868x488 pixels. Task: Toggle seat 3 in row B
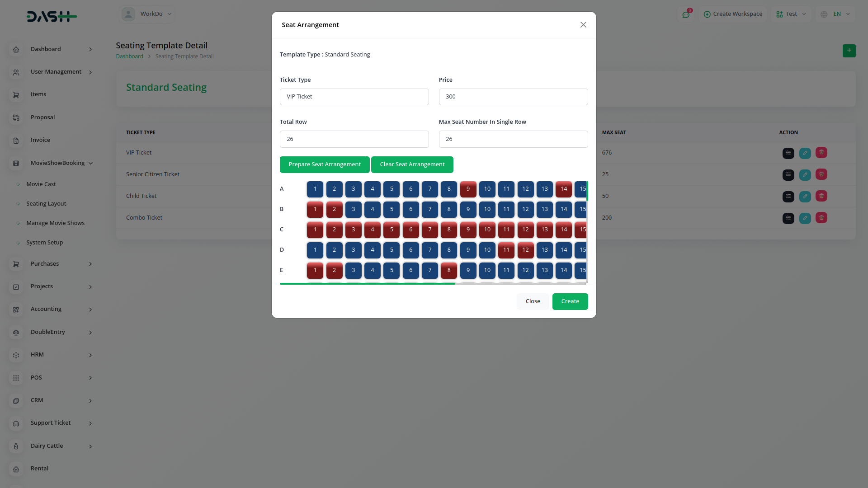(x=353, y=209)
